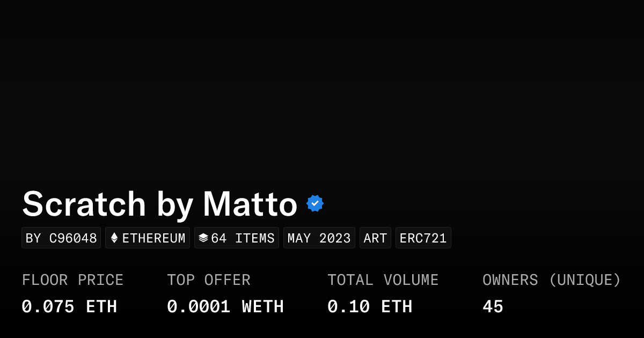Click the FLOOR PRICE label
Screen dimensions: 644x338
(x=72, y=280)
